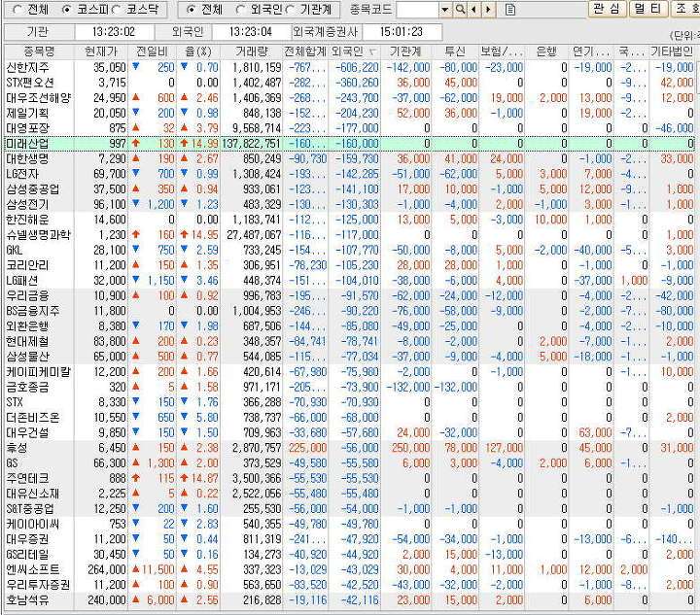Click 미래산업 volume value 137,822,751
The image size is (700, 615).
[x=252, y=144]
